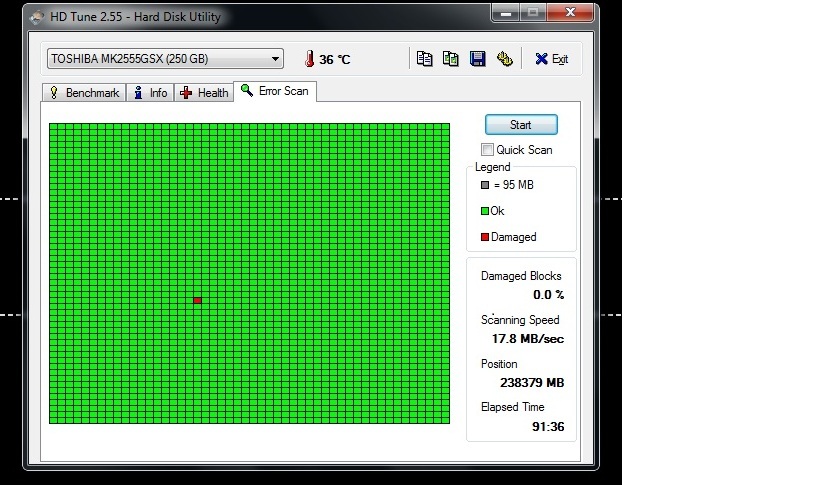Screen dimensions: 819x485
Task: Minimize the HD Tune window
Action: tap(505, 13)
